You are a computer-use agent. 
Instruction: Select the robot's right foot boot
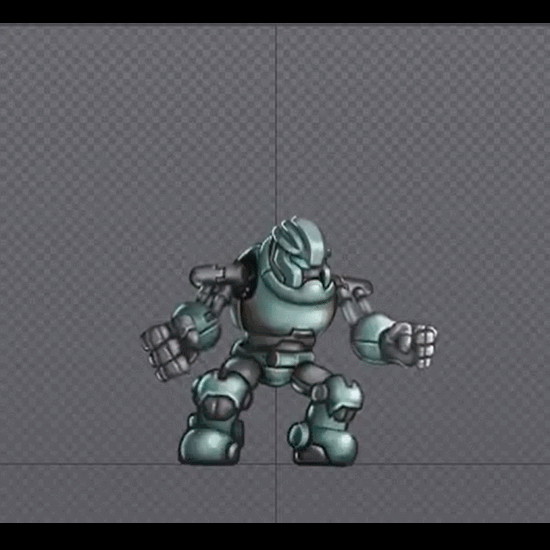tap(324, 445)
